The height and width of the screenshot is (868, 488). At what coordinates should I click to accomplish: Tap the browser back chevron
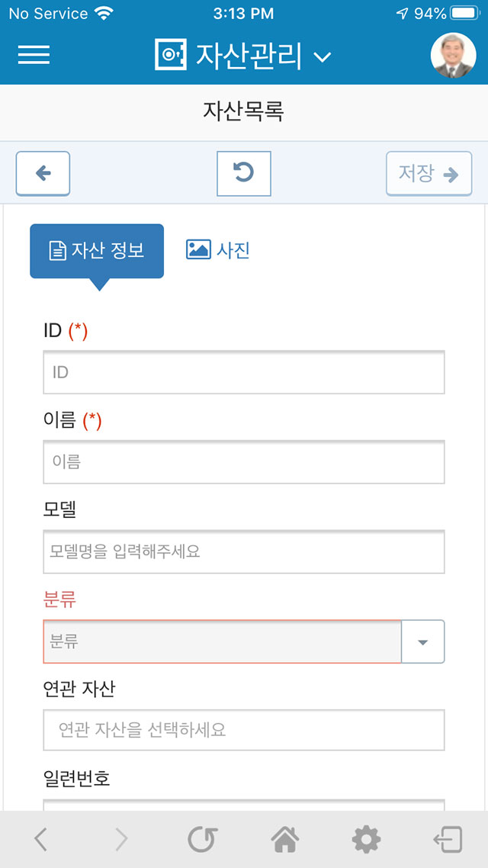coord(40,840)
